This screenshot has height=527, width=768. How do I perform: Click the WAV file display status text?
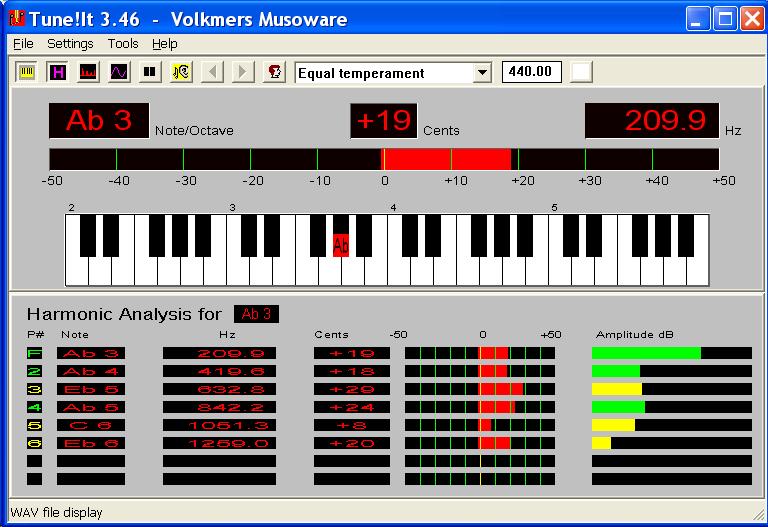point(56,513)
